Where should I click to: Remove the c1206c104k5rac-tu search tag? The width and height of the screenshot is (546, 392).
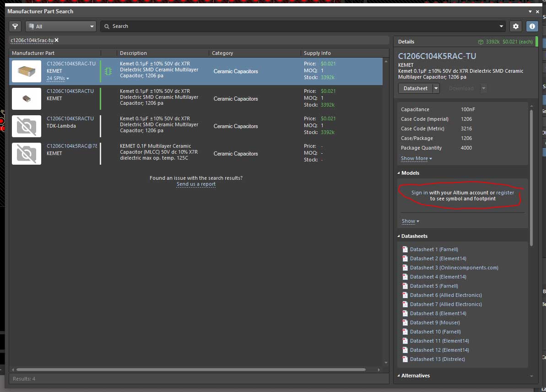click(57, 40)
